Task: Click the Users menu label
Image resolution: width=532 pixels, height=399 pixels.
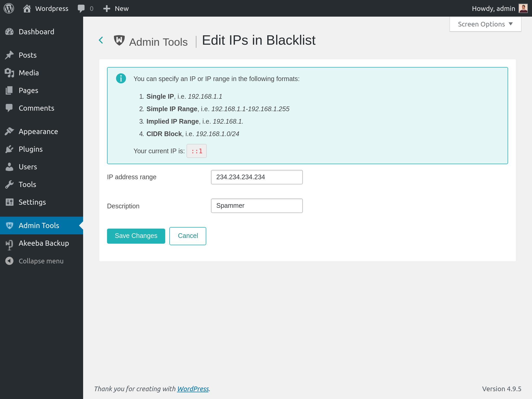Action: [28, 167]
